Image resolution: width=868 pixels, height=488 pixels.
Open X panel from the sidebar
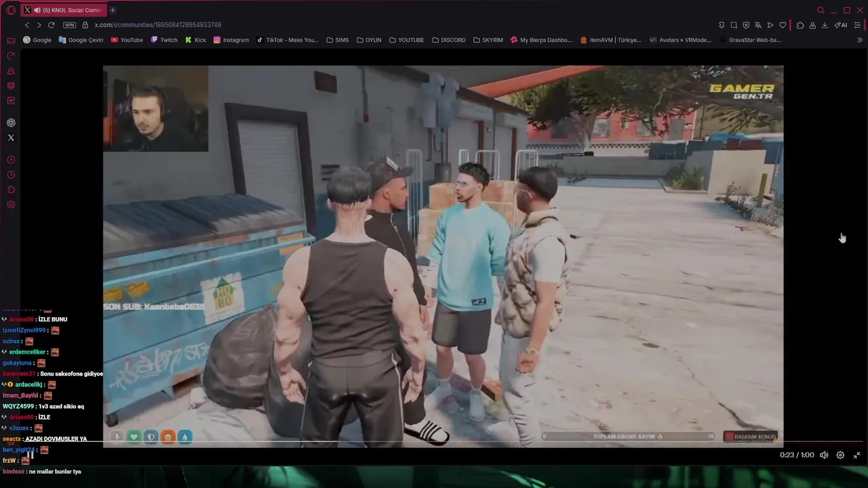point(11,138)
